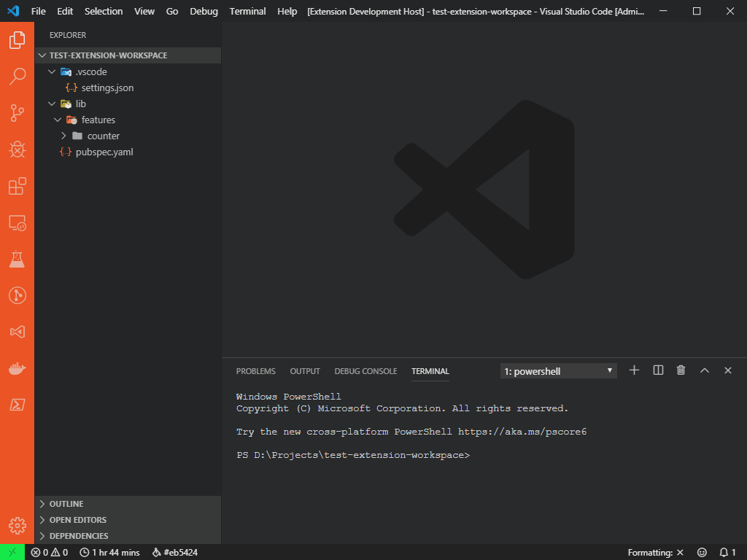Open the Selection menu
Viewport: 747px width, 560px height.
tap(104, 11)
